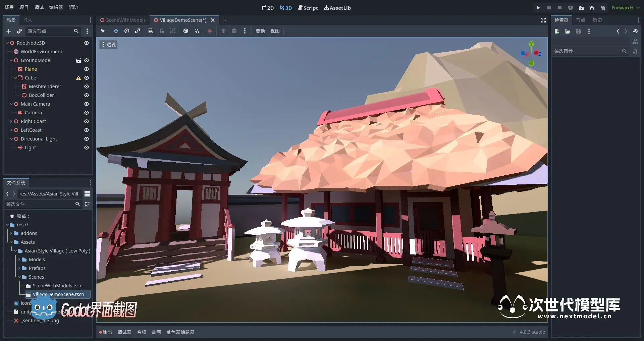The height and width of the screenshot is (341, 644).
Task: Switch to the Script workspace
Action: coord(308,8)
